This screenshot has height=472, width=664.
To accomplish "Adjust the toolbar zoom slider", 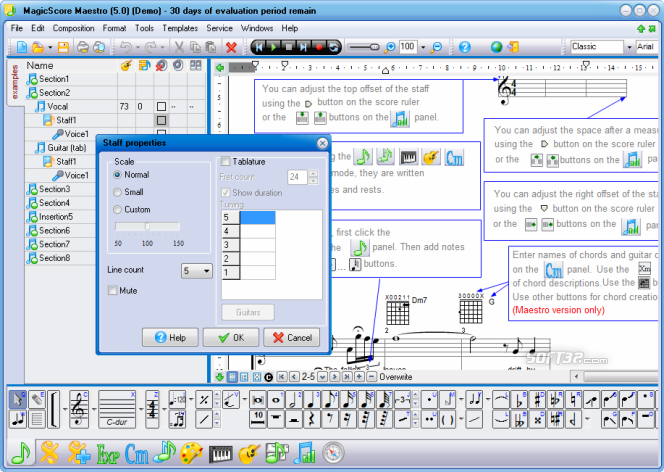I will tap(363, 47).
